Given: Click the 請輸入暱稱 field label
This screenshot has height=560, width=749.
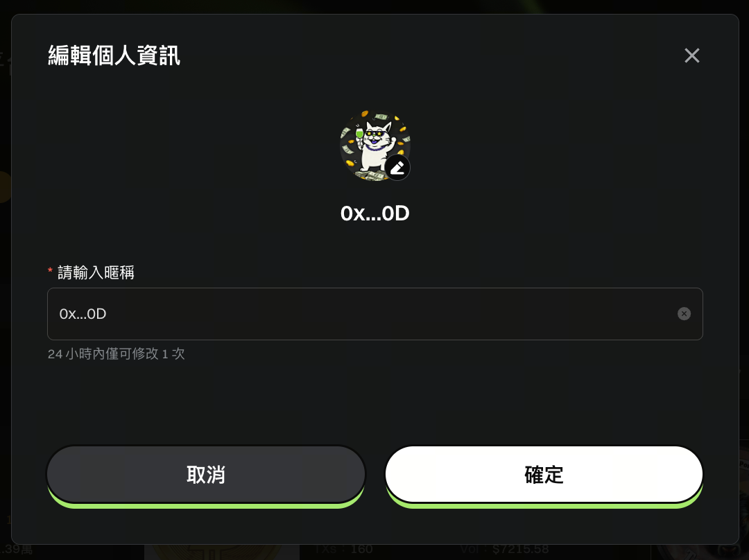Looking at the screenshot, I should coord(96,272).
